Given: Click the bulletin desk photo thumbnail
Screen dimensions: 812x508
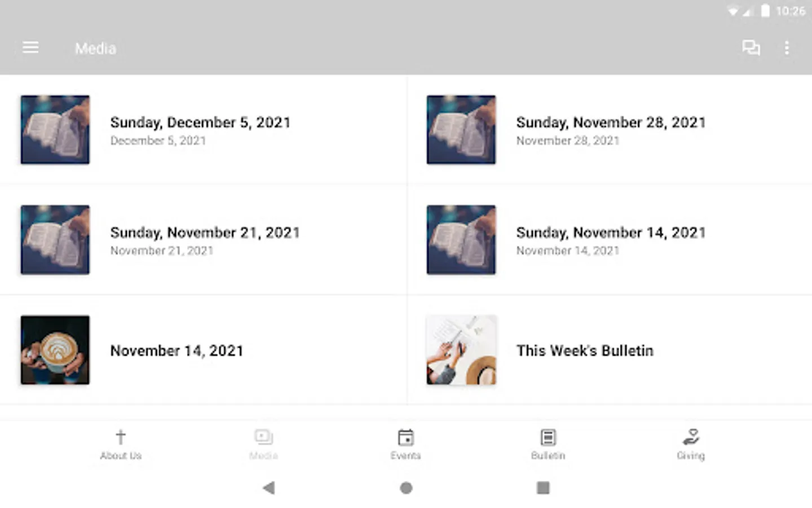Looking at the screenshot, I should click(x=461, y=350).
